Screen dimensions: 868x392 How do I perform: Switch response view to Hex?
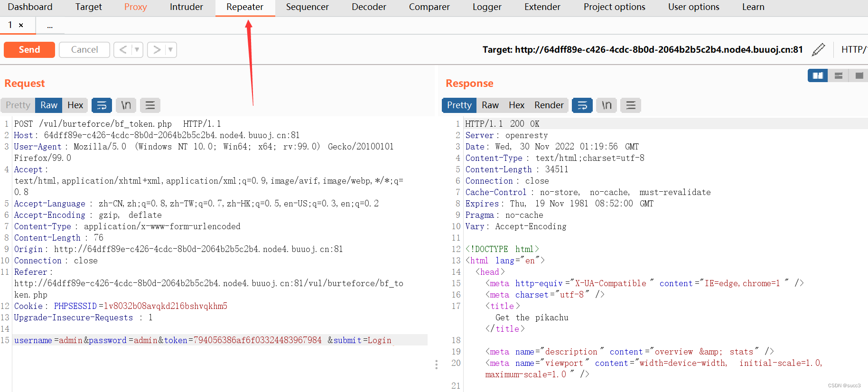click(516, 105)
